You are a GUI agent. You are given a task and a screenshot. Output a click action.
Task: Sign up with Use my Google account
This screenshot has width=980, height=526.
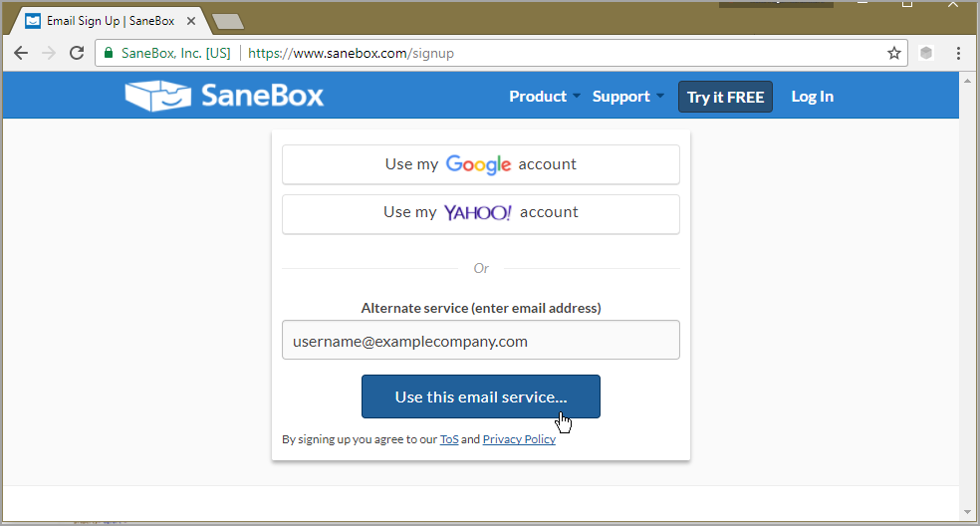click(x=481, y=164)
